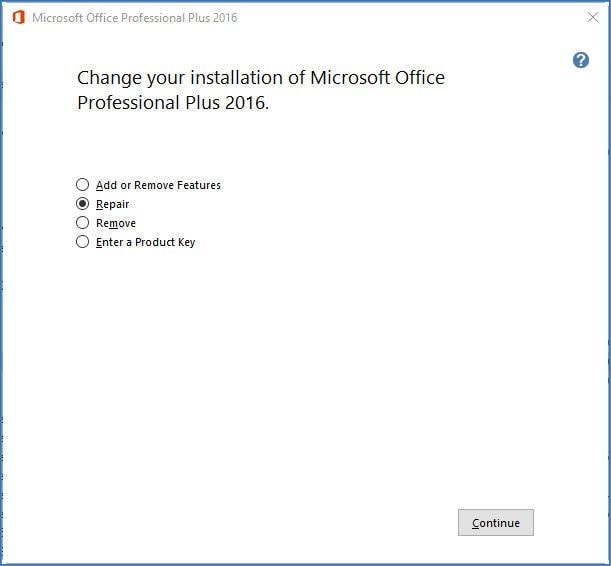This screenshot has width=611, height=566.
Task: Choose the Repair radio button
Action: pyautogui.click(x=83, y=204)
